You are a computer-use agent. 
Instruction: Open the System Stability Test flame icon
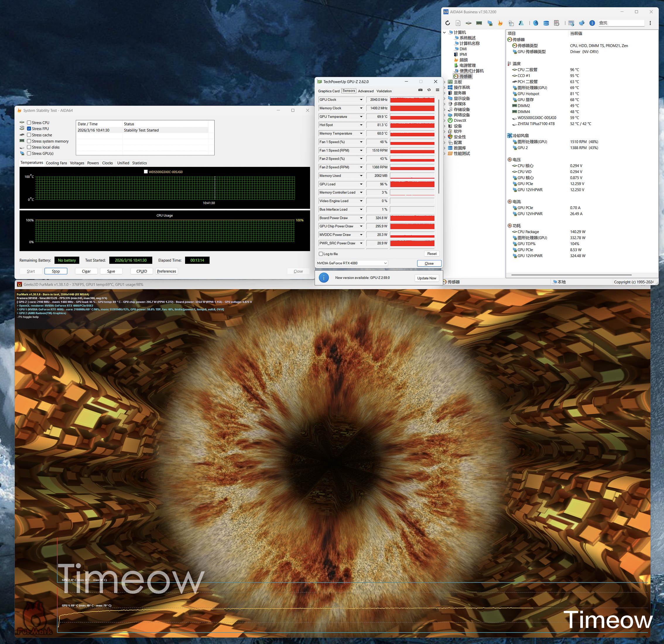500,23
